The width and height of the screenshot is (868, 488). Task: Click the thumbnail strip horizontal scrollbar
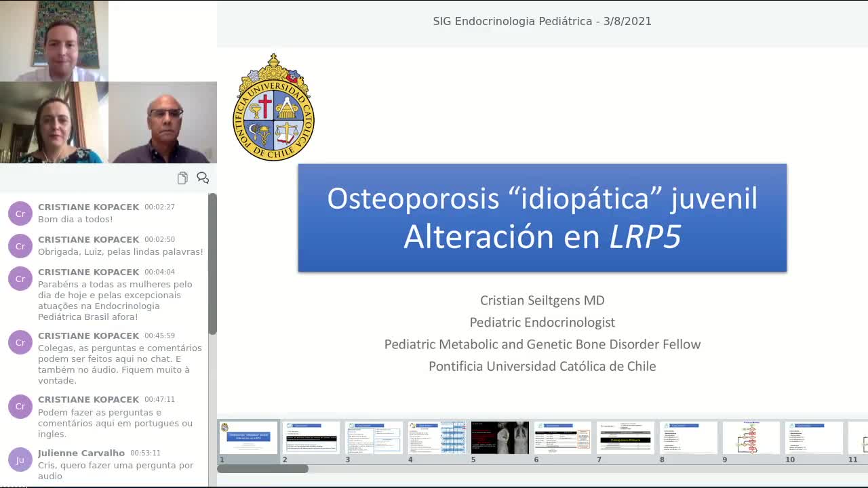(262, 468)
